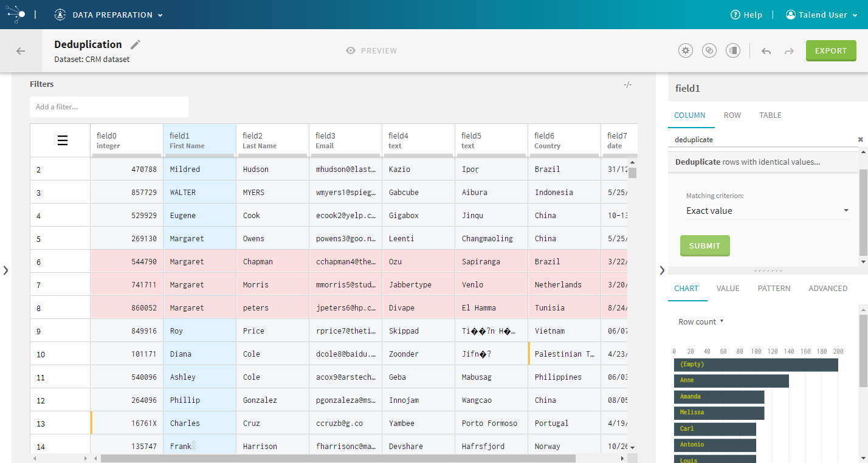Toggle the column display icon beside lookup
Screen dimensions: 868x463
[x=733, y=51]
